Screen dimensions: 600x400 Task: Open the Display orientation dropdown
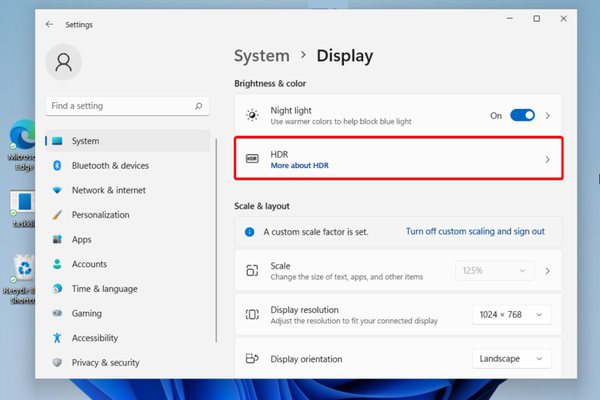(x=511, y=359)
